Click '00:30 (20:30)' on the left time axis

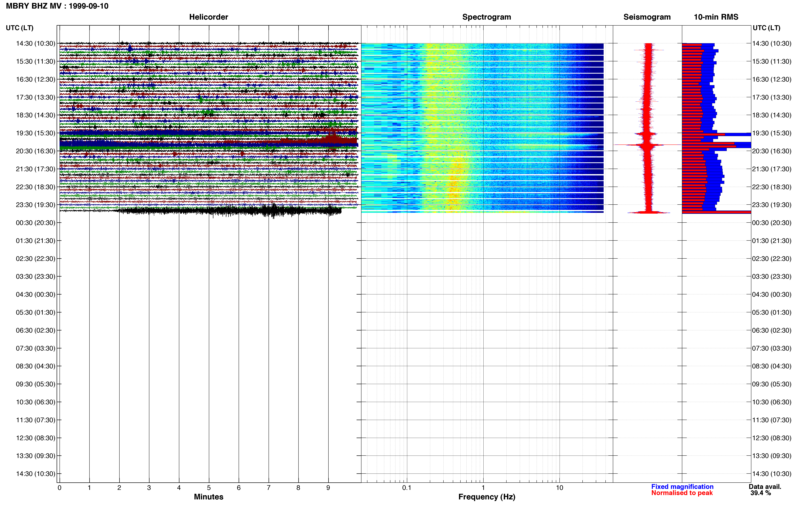point(36,223)
